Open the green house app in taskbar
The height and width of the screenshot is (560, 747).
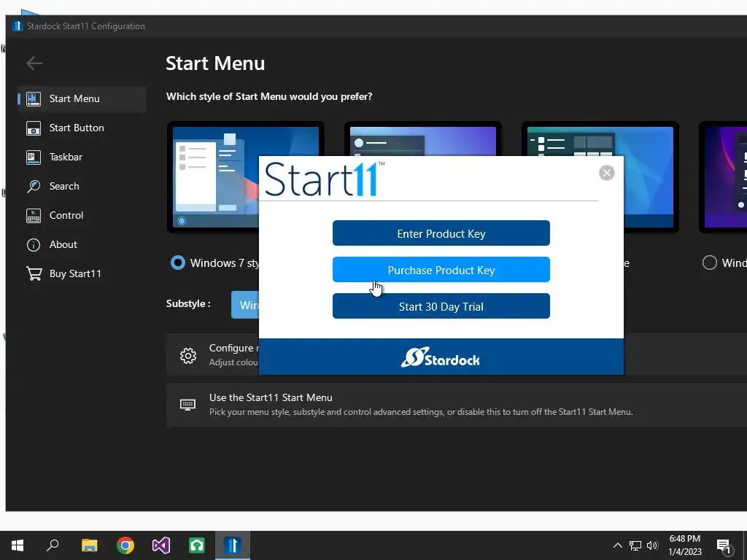[197, 545]
